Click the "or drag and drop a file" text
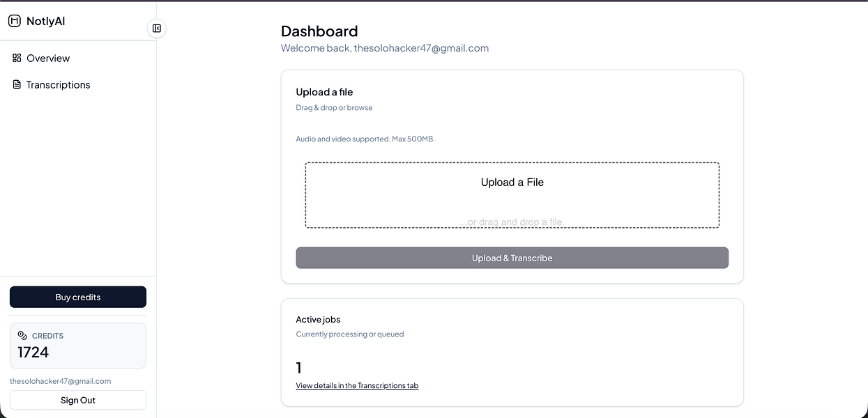This screenshot has width=868, height=418. pyautogui.click(x=512, y=222)
